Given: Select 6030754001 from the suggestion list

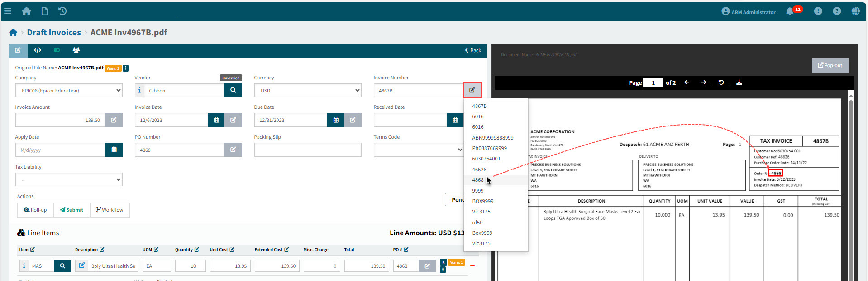Looking at the screenshot, I should point(486,159).
